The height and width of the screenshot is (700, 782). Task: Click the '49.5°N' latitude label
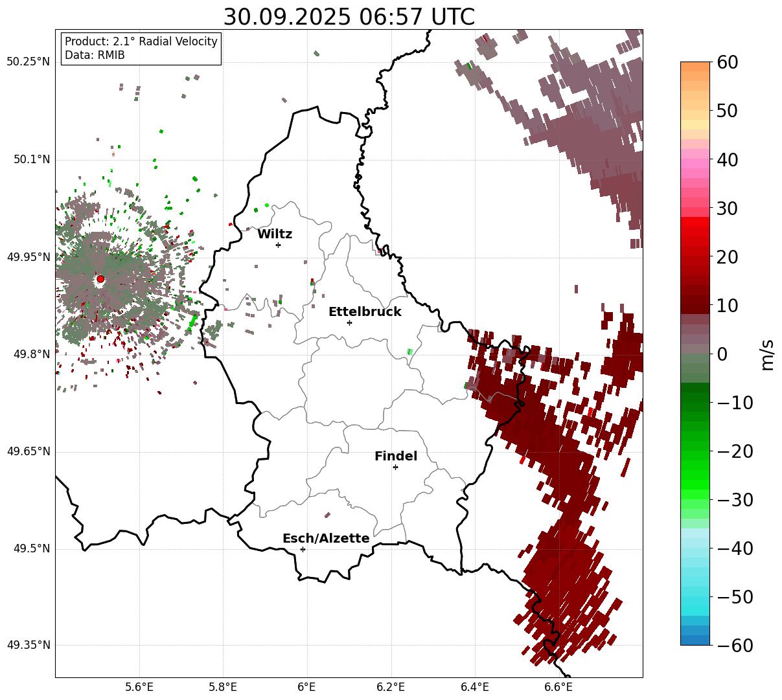coord(31,548)
